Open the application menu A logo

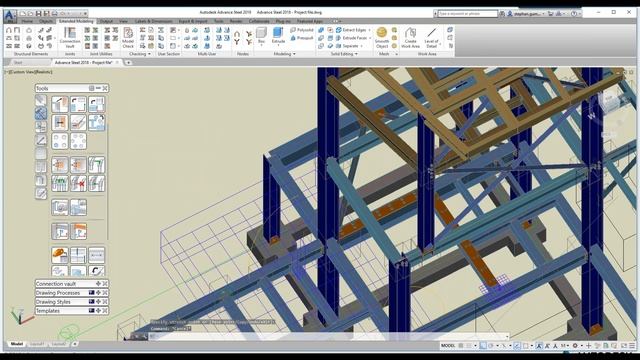10,16
